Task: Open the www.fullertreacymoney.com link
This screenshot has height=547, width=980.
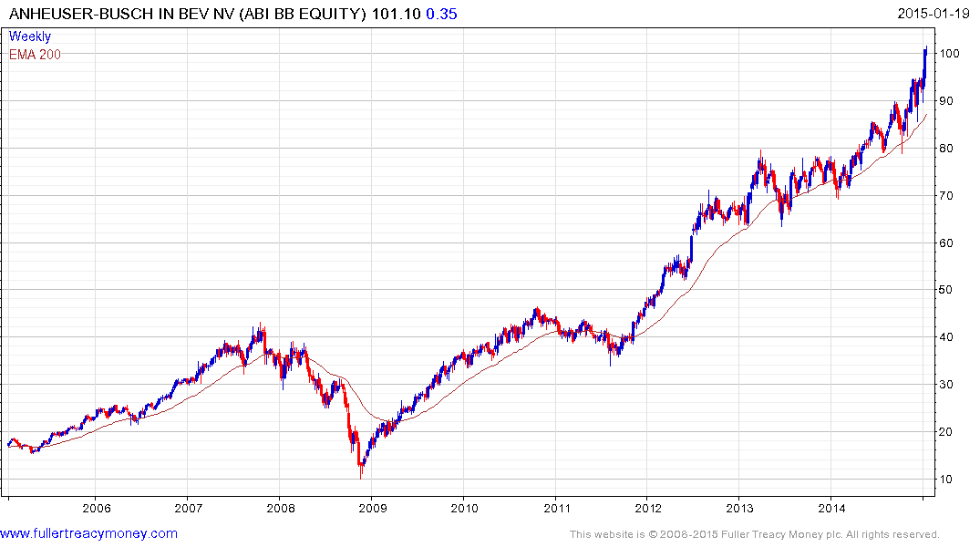Action: [x=88, y=533]
